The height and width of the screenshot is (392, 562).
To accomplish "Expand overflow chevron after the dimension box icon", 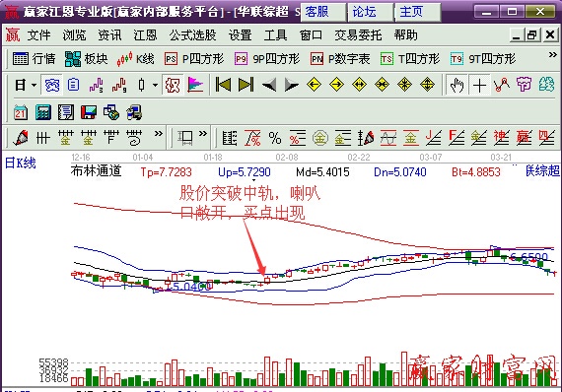I will click(x=203, y=134).
